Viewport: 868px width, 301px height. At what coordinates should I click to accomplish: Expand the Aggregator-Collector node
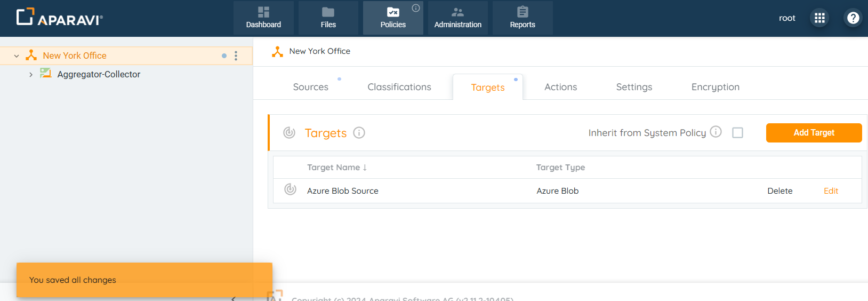pyautogui.click(x=31, y=75)
